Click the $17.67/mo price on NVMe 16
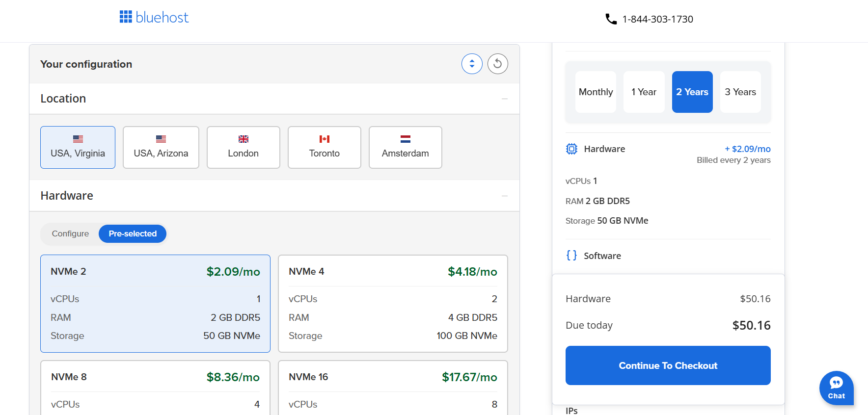This screenshot has height=415, width=868. point(469,377)
